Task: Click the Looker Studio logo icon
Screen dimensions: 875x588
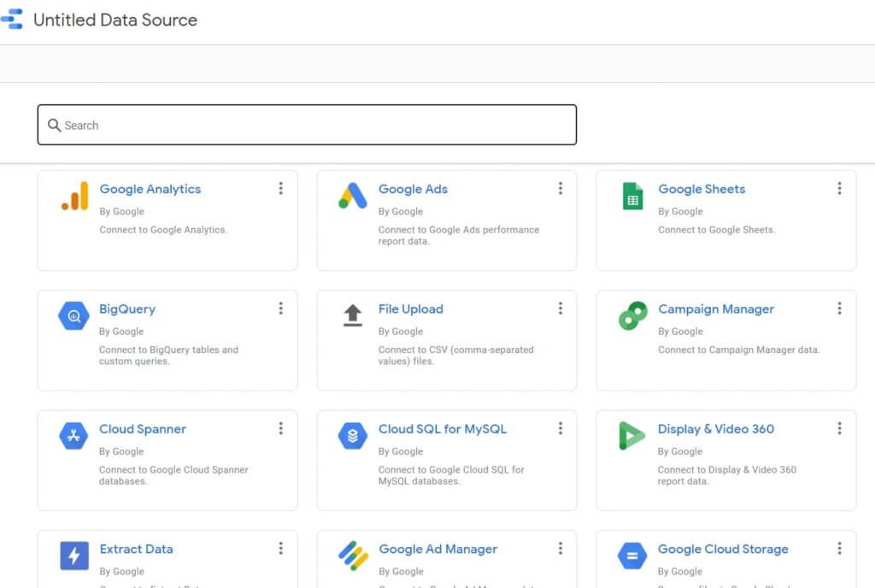Action: coord(11,19)
